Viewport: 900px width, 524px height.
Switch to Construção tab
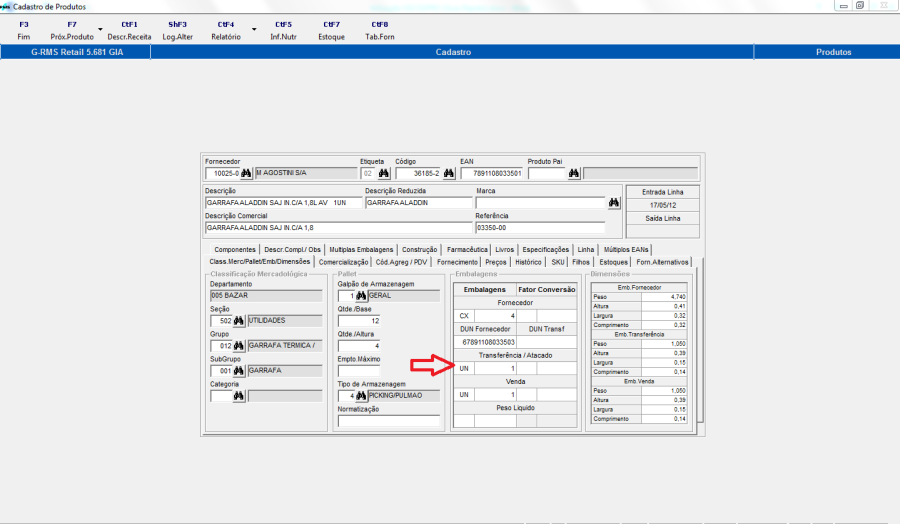(420, 250)
